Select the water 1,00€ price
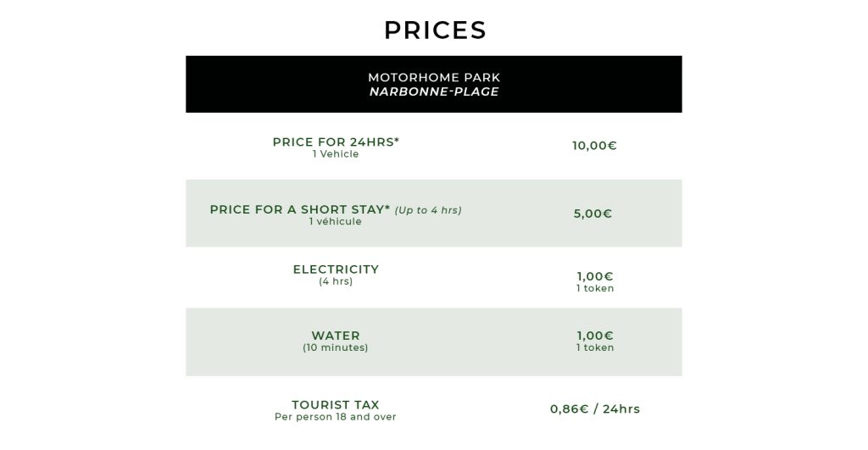Viewport: 868px width, 450px height. [595, 336]
